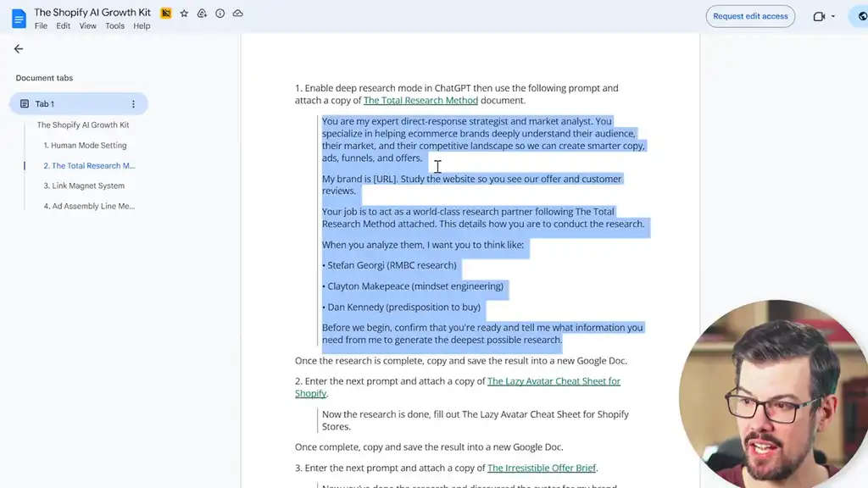Click your profile avatar in the top corner
The width and height of the screenshot is (868, 488).
[860, 16]
